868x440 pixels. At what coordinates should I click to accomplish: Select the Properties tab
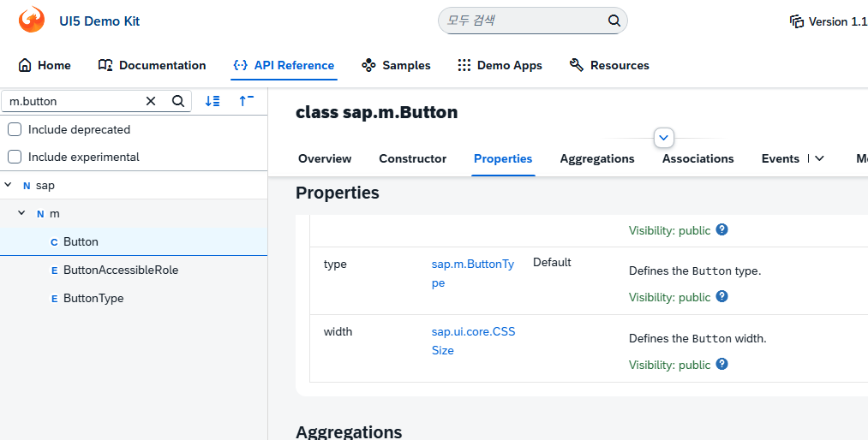pos(503,158)
